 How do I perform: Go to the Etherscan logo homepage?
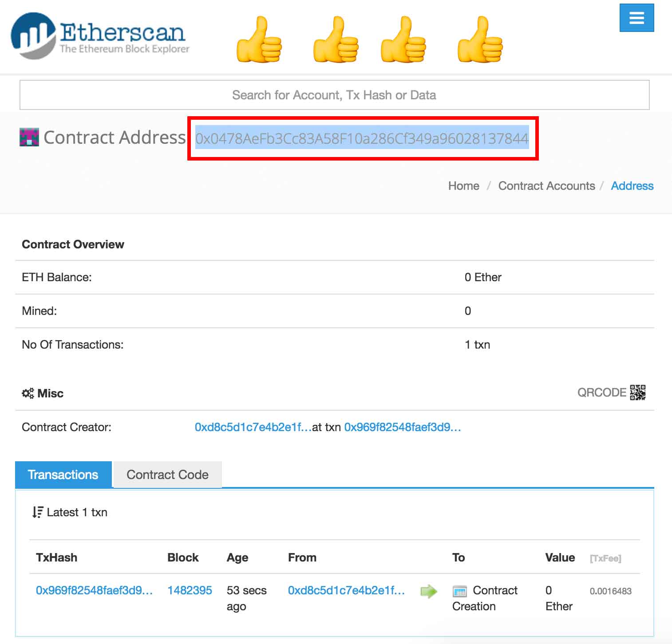[100, 36]
